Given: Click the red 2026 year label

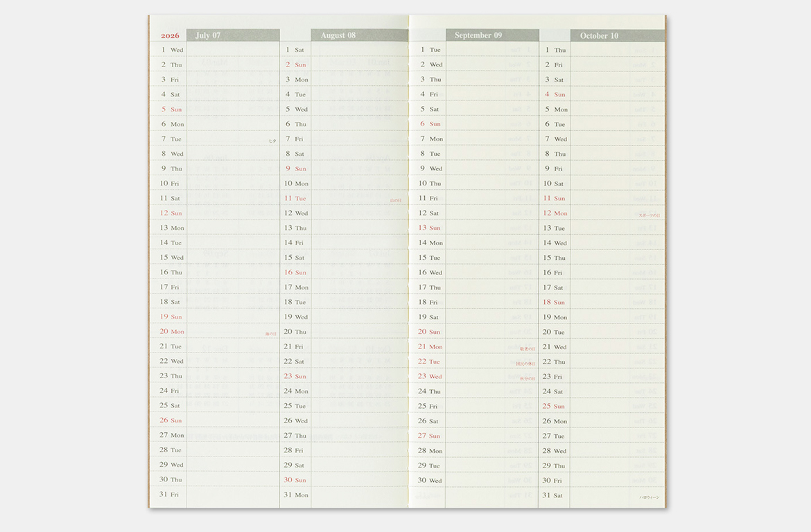Looking at the screenshot, I should [170, 35].
